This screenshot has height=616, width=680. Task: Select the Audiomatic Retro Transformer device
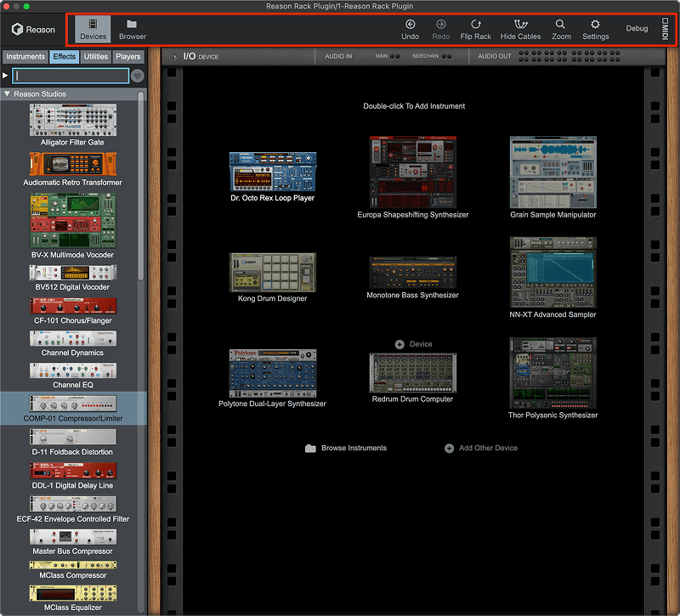pyautogui.click(x=72, y=169)
